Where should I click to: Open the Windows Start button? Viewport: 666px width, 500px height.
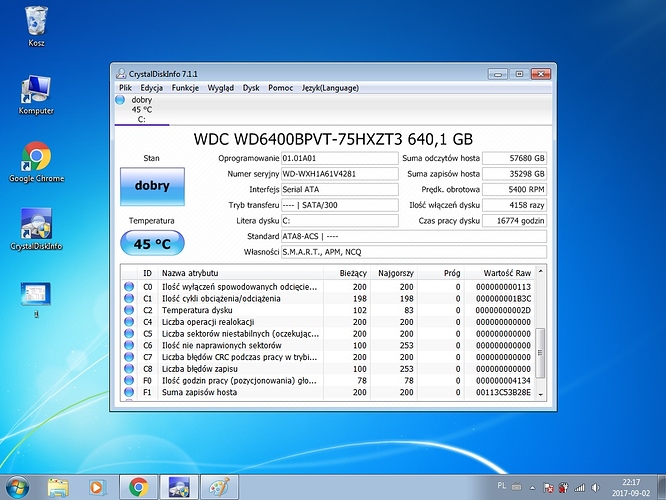point(17,487)
